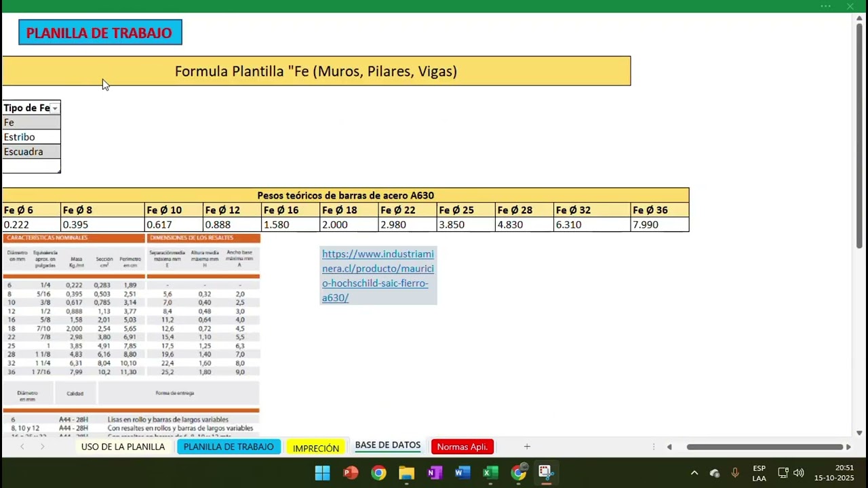Select the Escuadra cell
Screen dimensions: 868x488
[x=31, y=152]
